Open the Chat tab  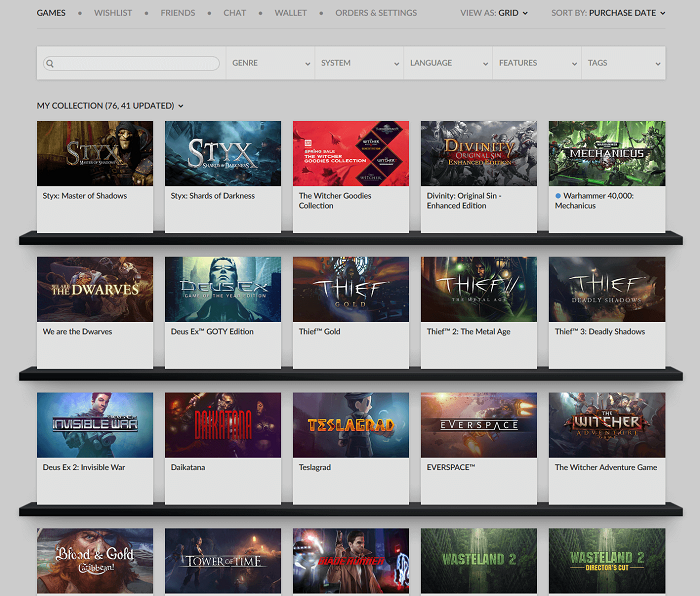pyautogui.click(x=235, y=13)
